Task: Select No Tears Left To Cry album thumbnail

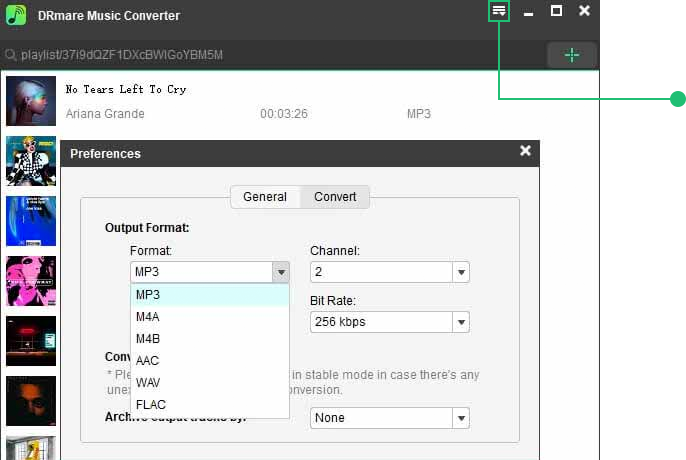Action: point(31,101)
